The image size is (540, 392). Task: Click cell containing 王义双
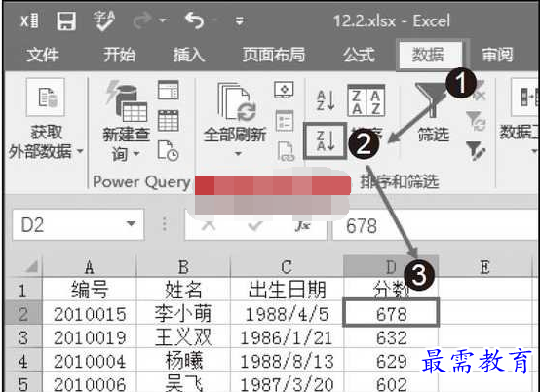coord(183,337)
